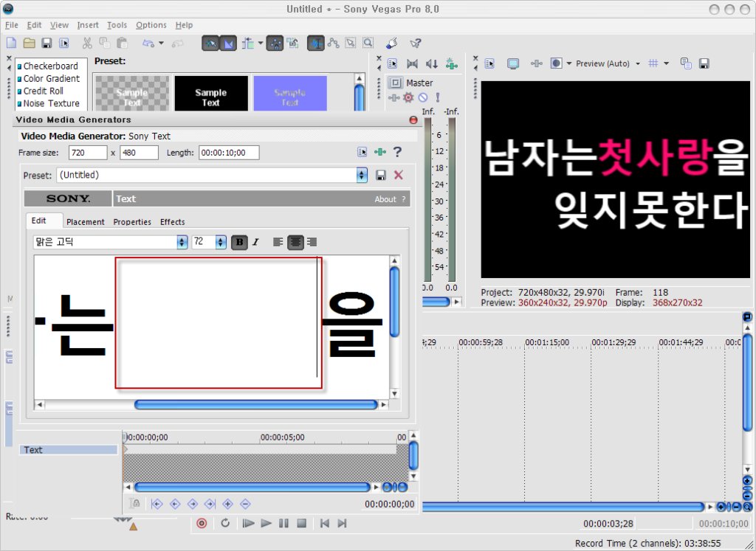Image resolution: width=756 pixels, height=551 pixels.
Task: Open the text Preset dropdown
Action: pos(362,176)
